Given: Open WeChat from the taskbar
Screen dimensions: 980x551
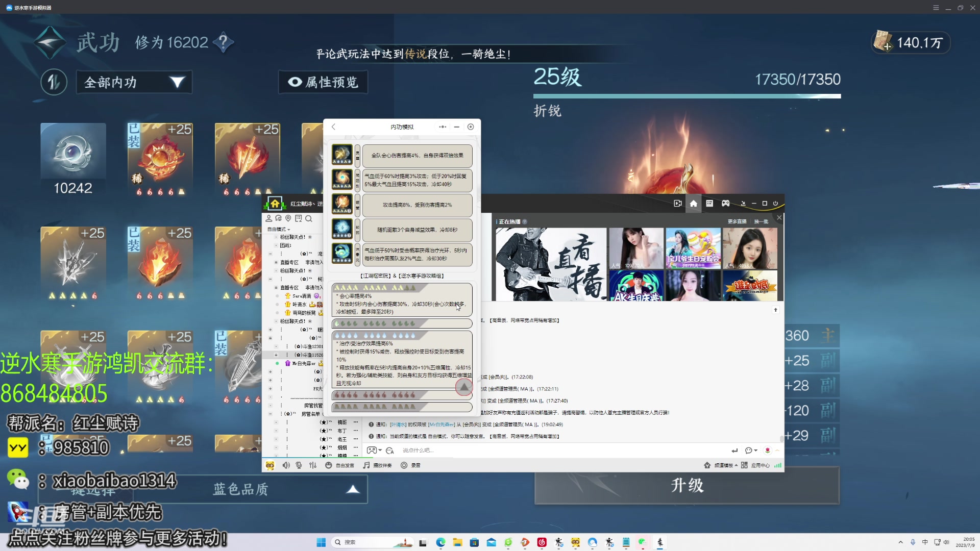Looking at the screenshot, I should (x=642, y=542).
